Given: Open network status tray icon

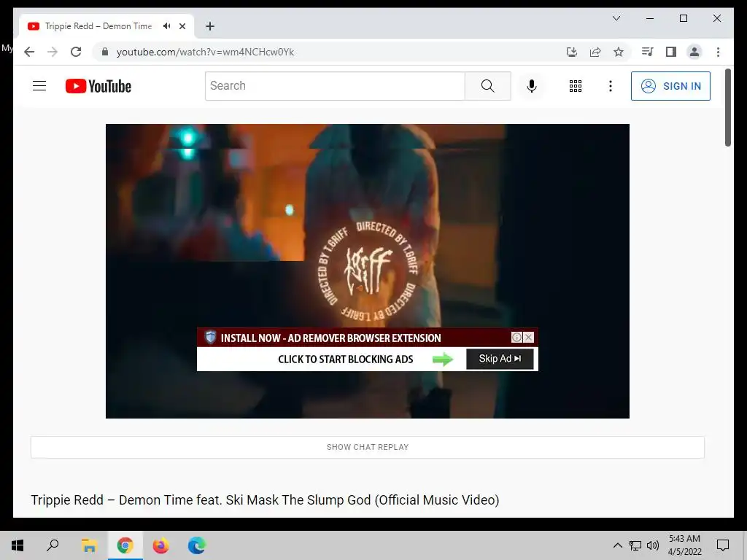Looking at the screenshot, I should 635,545.
